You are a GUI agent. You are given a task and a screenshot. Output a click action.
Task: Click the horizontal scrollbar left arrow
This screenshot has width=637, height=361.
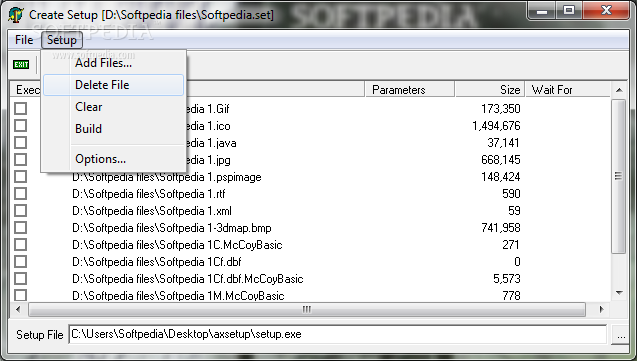pyautogui.click(x=18, y=309)
